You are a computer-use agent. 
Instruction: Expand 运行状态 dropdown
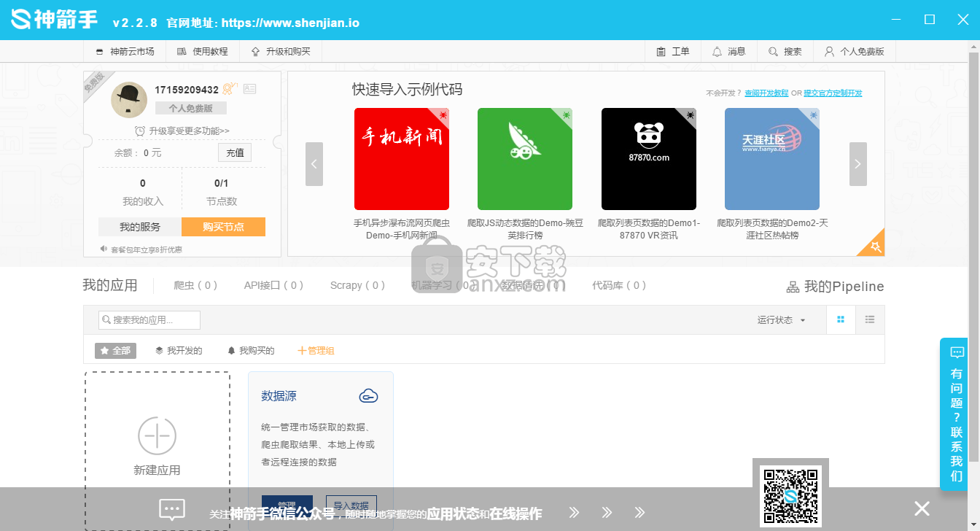coord(782,320)
